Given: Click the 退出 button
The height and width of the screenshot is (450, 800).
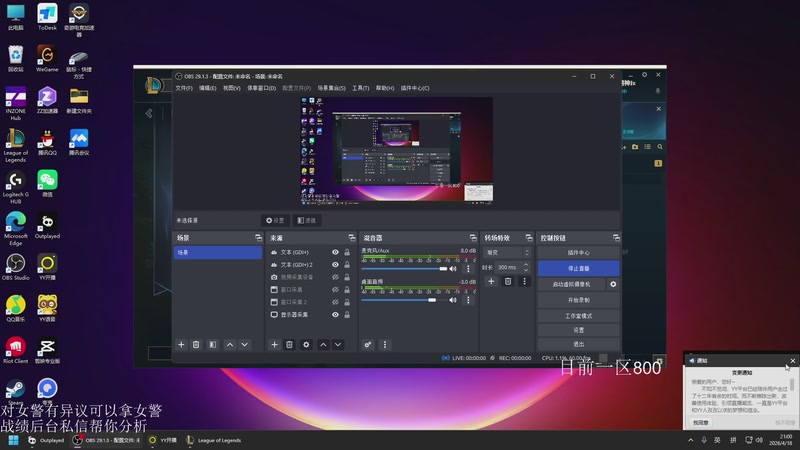Looking at the screenshot, I should click(579, 344).
